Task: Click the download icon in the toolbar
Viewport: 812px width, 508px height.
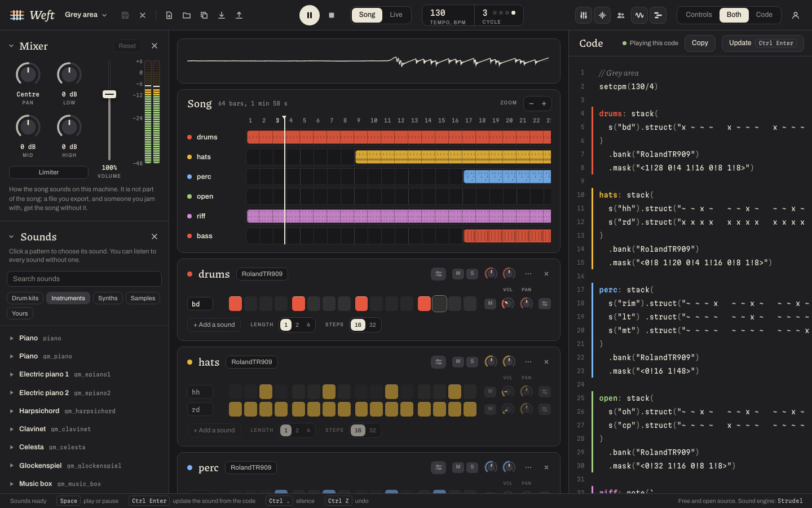Action: 222,15
